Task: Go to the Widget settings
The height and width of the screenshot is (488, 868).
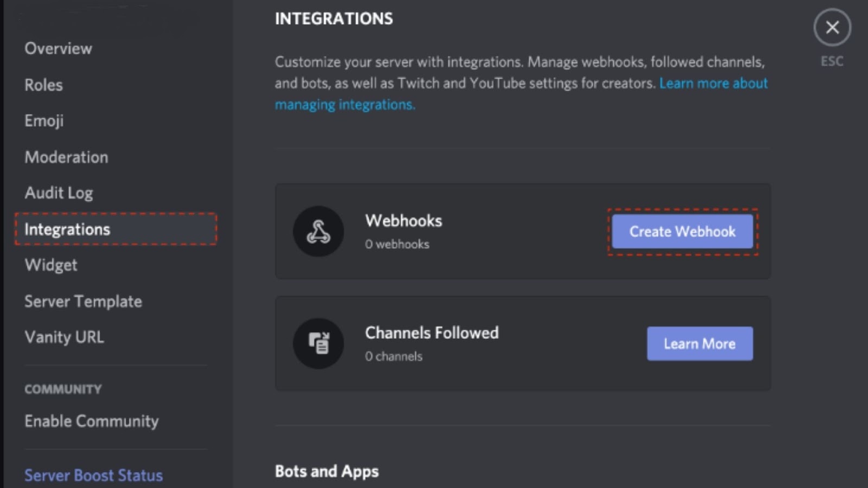Action: pos(50,265)
